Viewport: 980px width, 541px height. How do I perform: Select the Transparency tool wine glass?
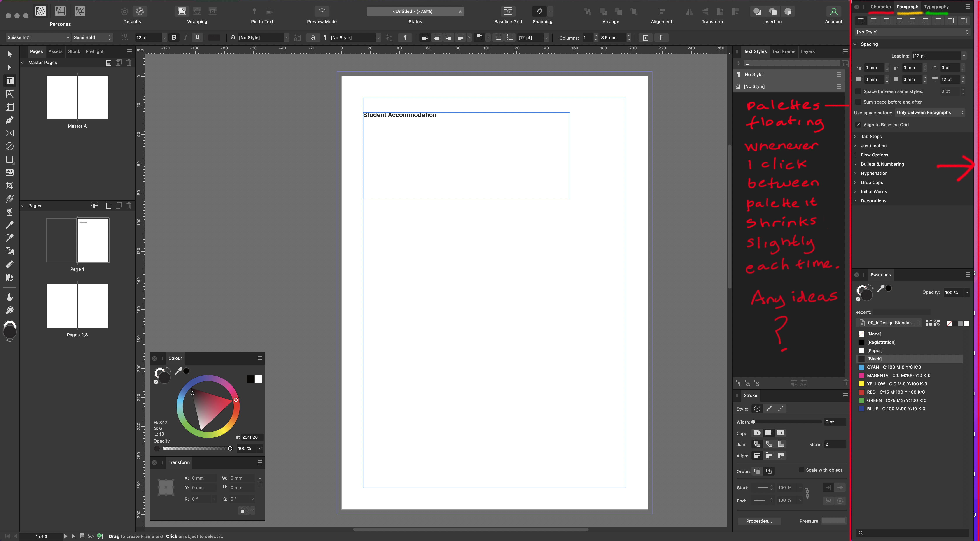coord(9,212)
